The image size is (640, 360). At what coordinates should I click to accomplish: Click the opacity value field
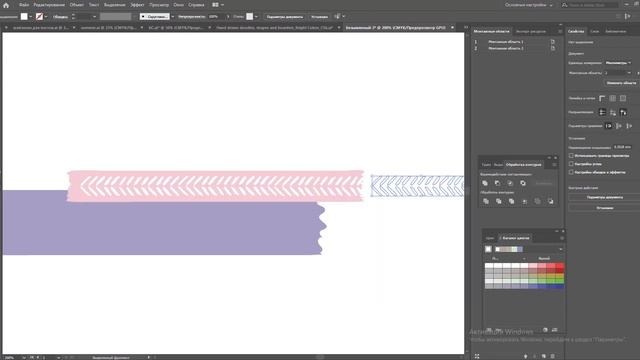click(x=215, y=17)
